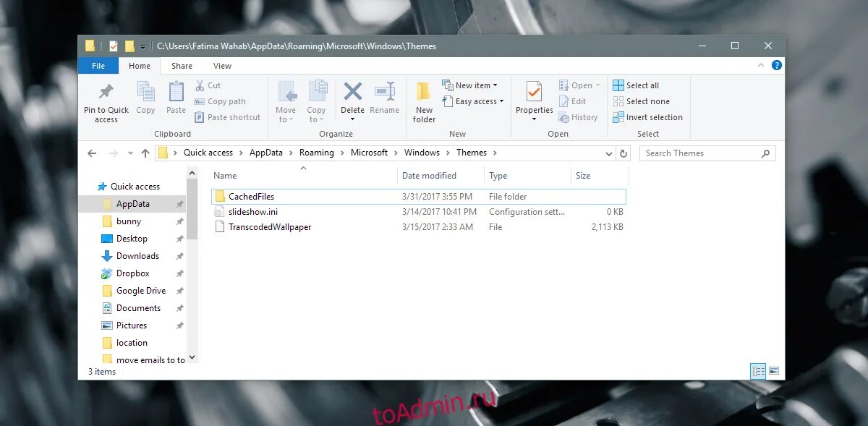Expand breadcrumb arrow after Roaming
This screenshot has height=426, width=868.
coord(342,153)
